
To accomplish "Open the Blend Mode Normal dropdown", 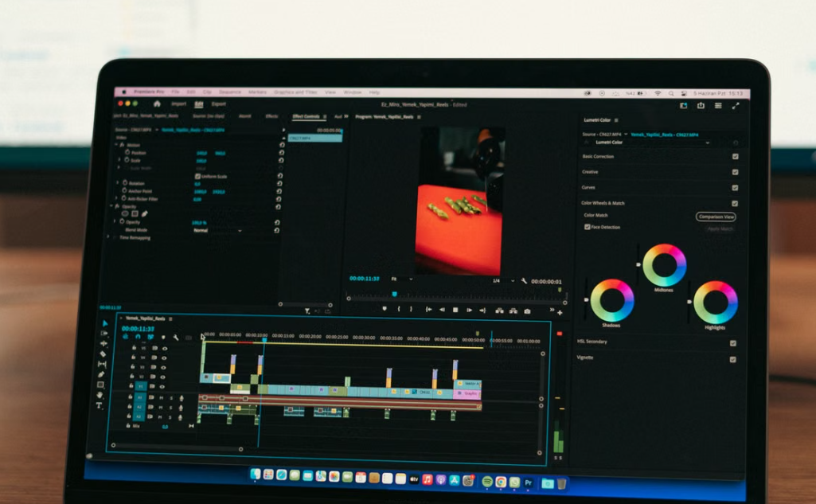I will tap(217, 230).
